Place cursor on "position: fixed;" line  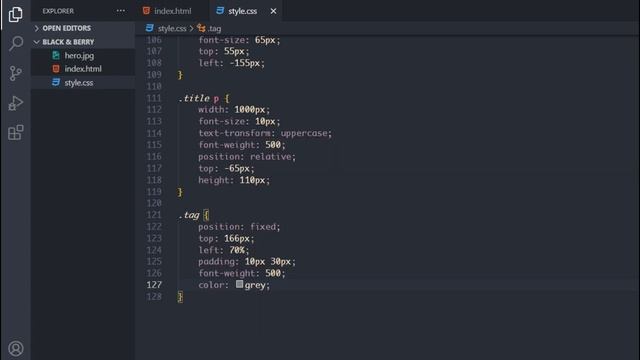click(x=239, y=227)
